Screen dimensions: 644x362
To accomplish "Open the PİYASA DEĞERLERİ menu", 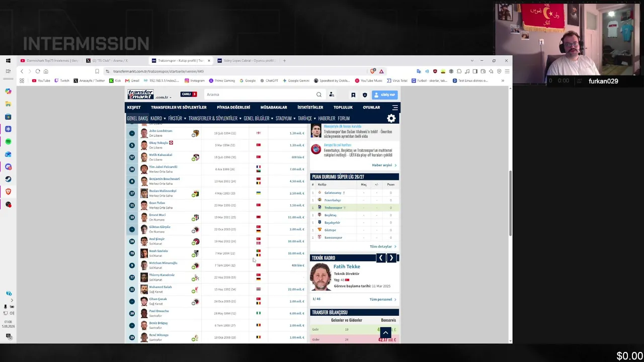I will 233,107.
